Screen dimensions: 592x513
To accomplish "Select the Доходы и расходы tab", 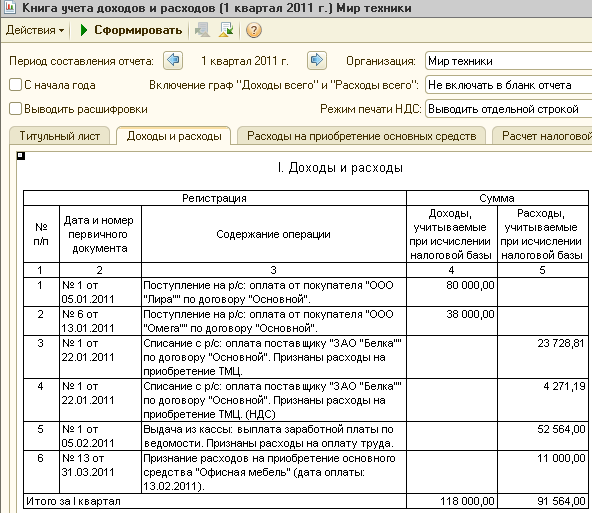I will click(174, 136).
